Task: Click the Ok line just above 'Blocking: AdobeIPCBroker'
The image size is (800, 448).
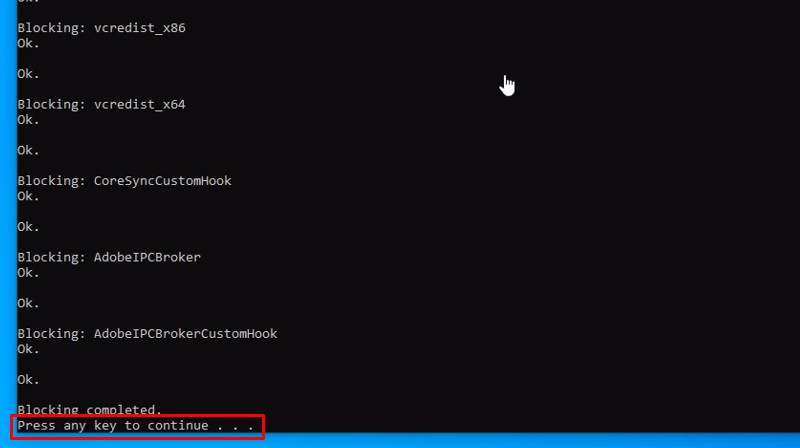Action: [x=28, y=227]
